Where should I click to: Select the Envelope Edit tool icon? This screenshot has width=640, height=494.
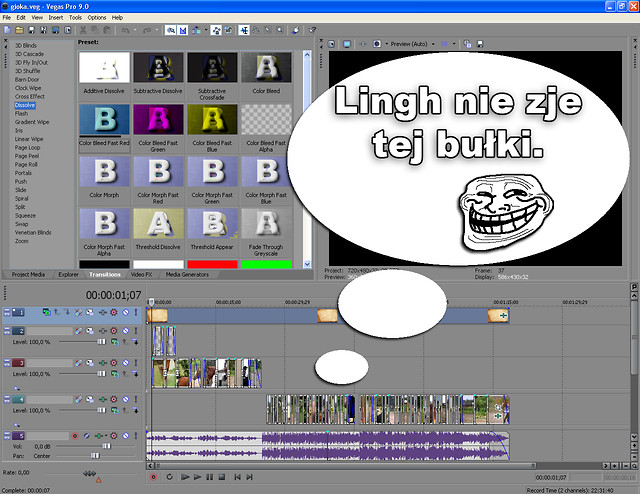(x=256, y=30)
